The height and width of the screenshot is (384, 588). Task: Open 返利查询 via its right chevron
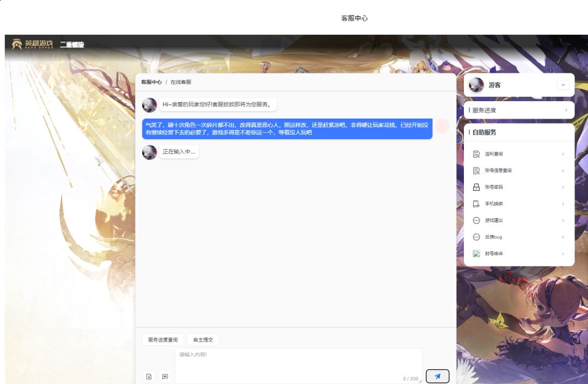563,154
